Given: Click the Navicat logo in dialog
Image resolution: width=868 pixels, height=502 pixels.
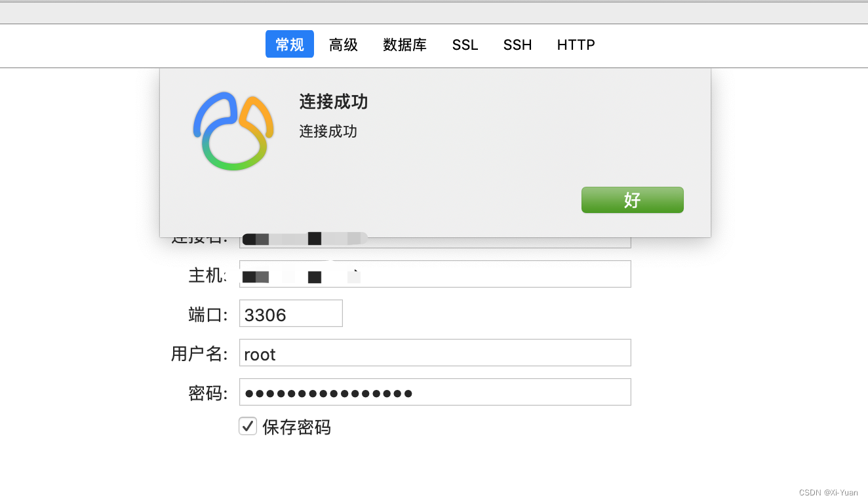Looking at the screenshot, I should tap(233, 130).
